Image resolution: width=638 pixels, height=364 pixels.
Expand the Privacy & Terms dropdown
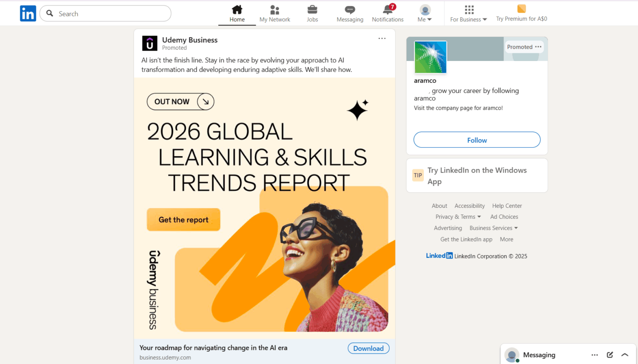point(458,216)
